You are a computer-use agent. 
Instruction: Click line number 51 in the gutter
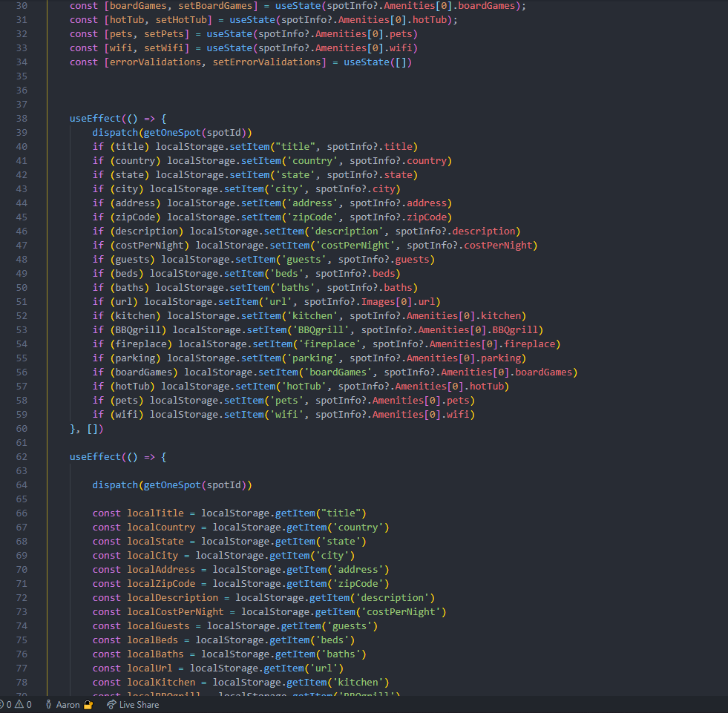(x=22, y=302)
